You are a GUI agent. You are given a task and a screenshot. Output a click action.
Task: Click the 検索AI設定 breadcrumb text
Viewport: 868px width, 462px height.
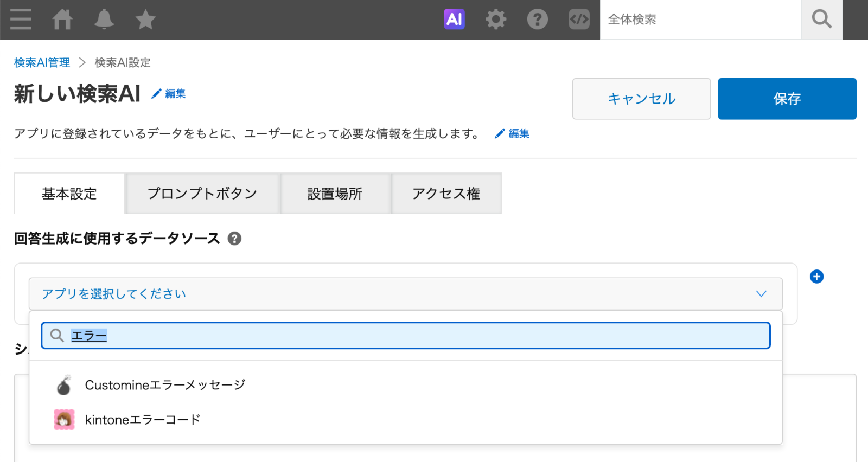[123, 63]
